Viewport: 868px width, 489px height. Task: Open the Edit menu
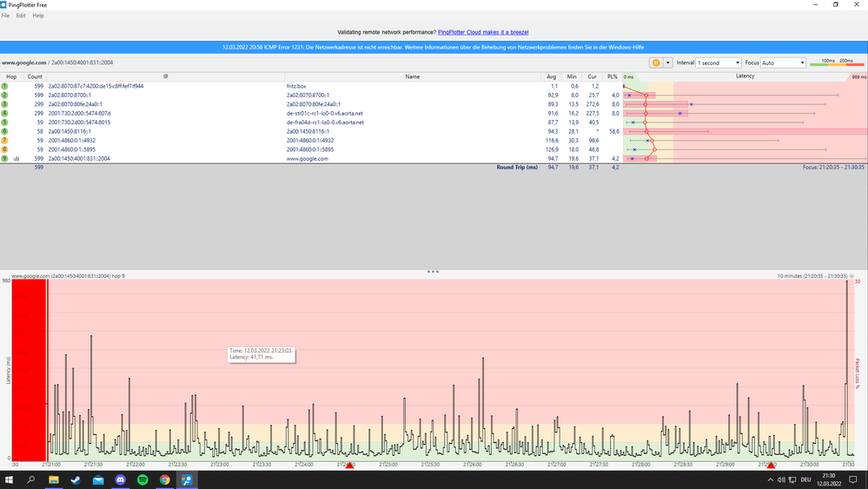21,16
